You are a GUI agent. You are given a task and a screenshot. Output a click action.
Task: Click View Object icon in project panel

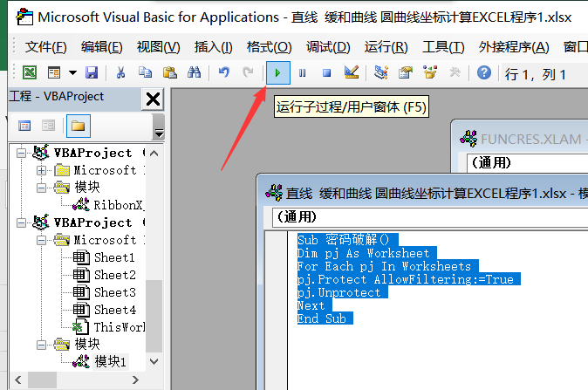pyautogui.click(x=48, y=126)
